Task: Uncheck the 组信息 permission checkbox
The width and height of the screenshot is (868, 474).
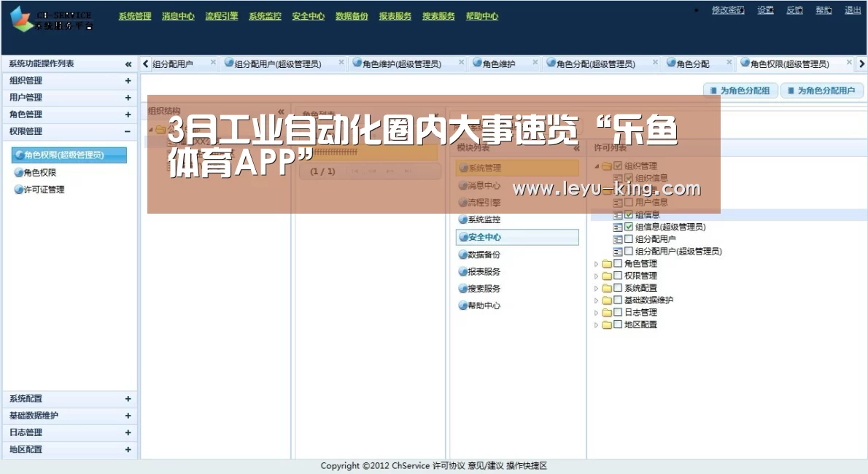Action: coord(628,214)
